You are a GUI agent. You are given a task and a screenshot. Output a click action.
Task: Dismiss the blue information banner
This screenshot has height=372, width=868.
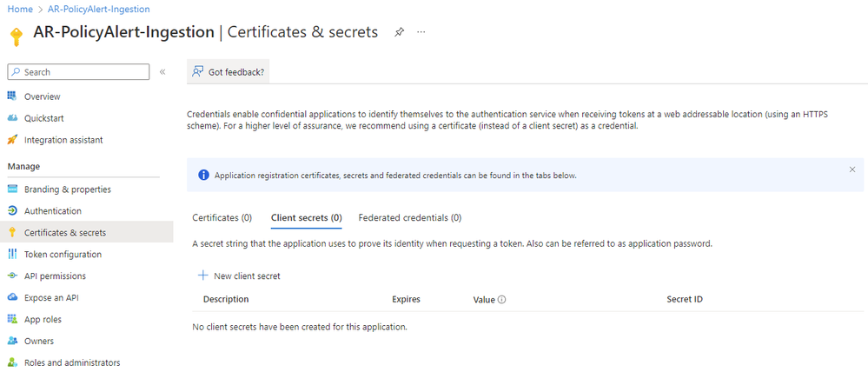[852, 169]
